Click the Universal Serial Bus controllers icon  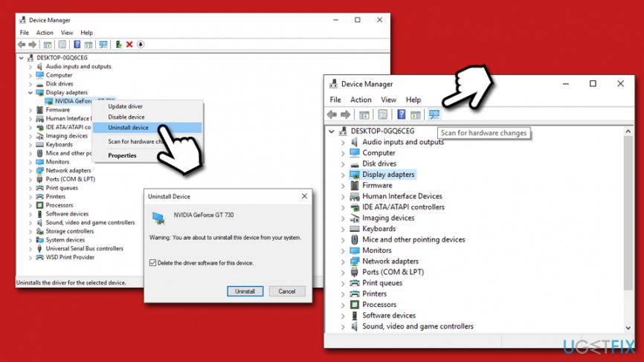tap(40, 248)
